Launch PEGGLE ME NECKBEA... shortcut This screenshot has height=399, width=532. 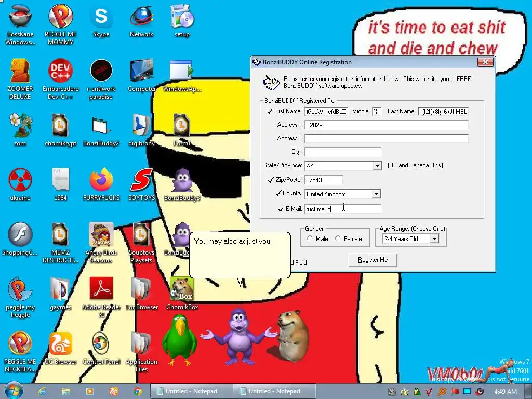click(20, 352)
